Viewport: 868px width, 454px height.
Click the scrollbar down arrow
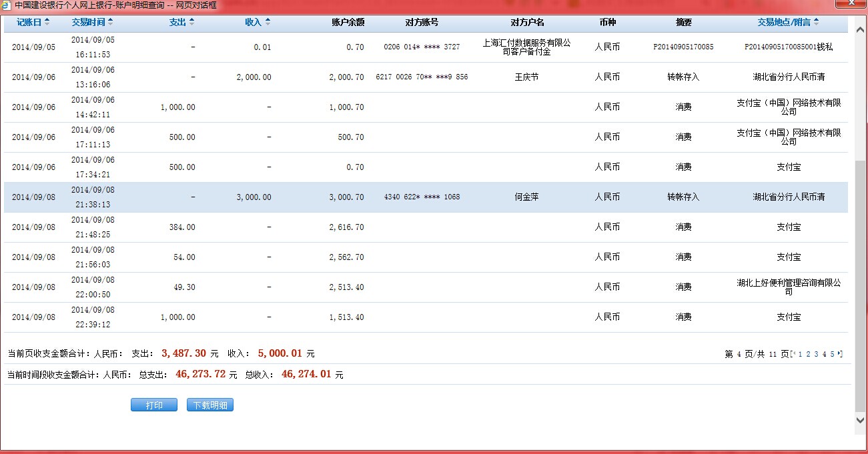click(860, 419)
